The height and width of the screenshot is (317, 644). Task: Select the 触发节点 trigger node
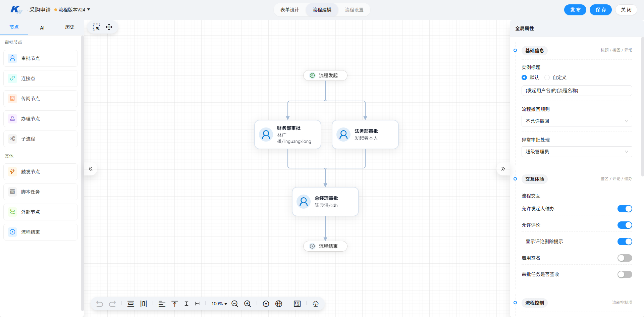pos(41,172)
